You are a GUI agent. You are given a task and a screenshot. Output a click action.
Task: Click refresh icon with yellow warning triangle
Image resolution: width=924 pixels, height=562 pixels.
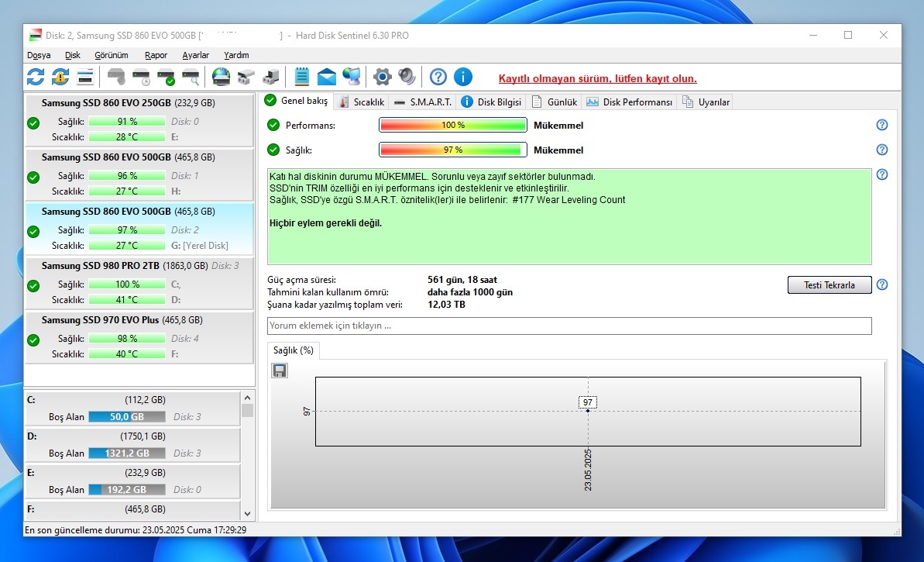click(x=60, y=77)
